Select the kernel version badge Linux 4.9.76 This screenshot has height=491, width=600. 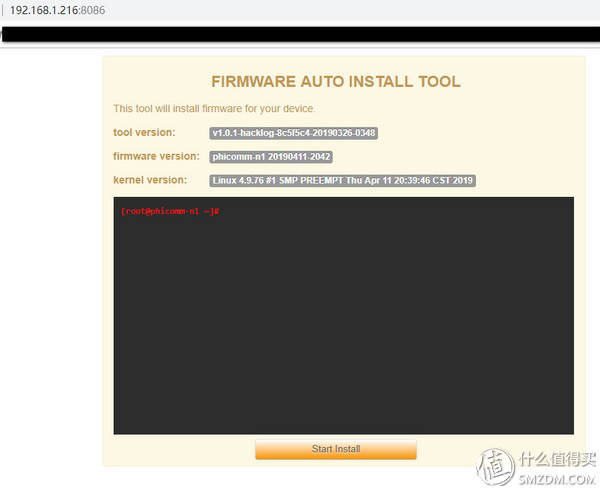pos(342,181)
